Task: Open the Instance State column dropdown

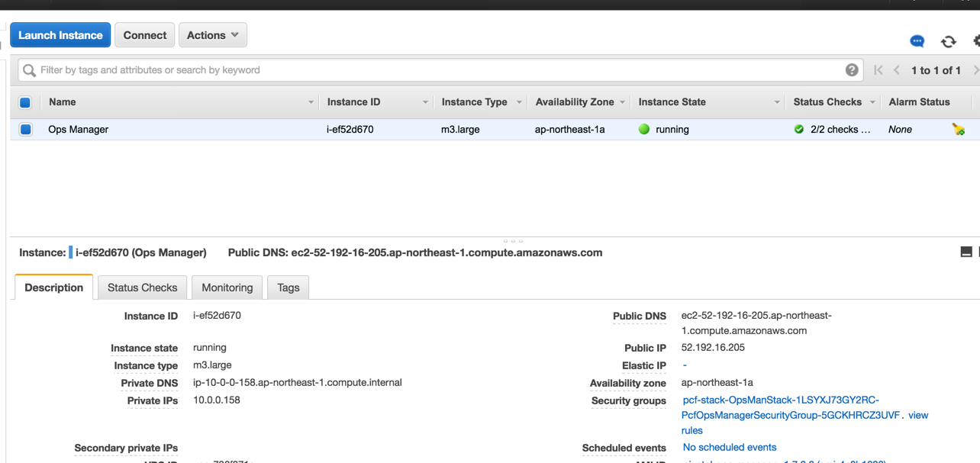Action: [x=776, y=102]
